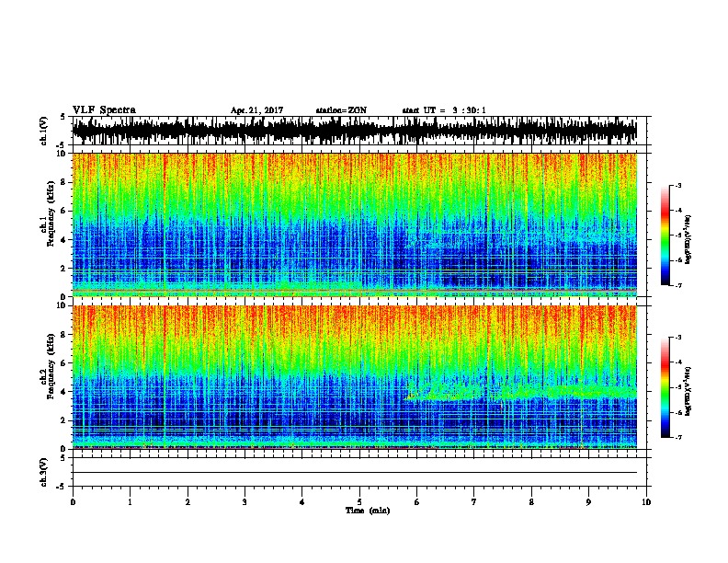Click the ch.2 spectrogram color scale bar
Image resolution: width=728 pixels, height=563 pixels.
tap(665, 387)
